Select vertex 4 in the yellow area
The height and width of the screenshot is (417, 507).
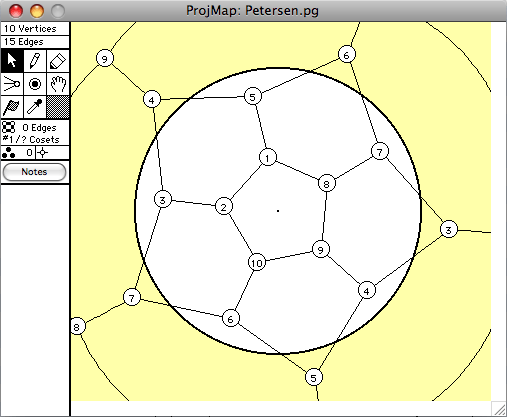[x=152, y=100]
